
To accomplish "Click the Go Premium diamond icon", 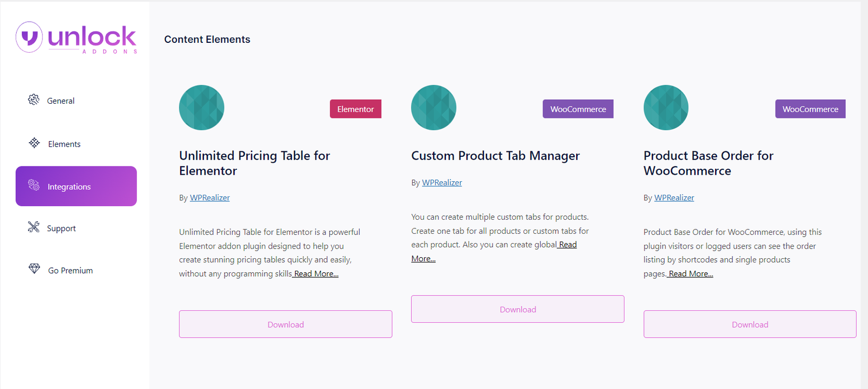I will (34, 269).
